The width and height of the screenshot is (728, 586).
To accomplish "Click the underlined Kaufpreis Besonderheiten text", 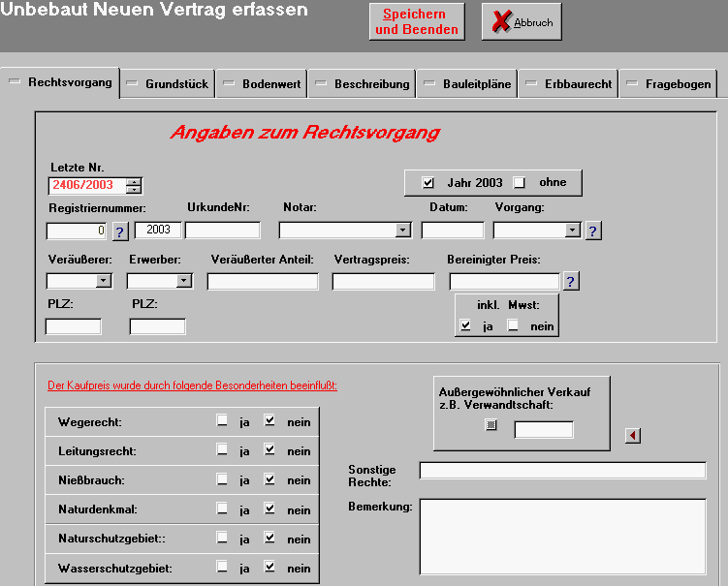I will click(x=192, y=386).
